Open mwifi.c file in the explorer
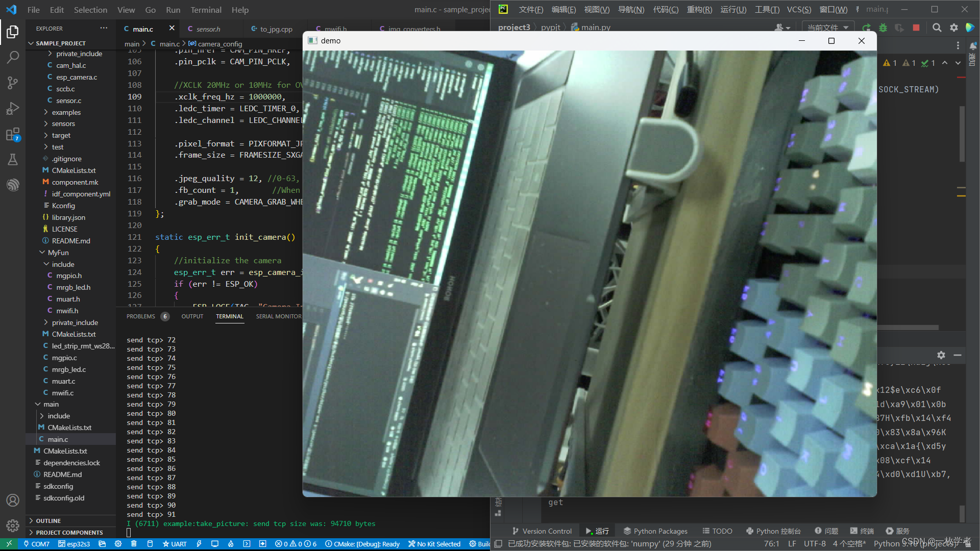This screenshot has width=980, height=551. coord(62,393)
